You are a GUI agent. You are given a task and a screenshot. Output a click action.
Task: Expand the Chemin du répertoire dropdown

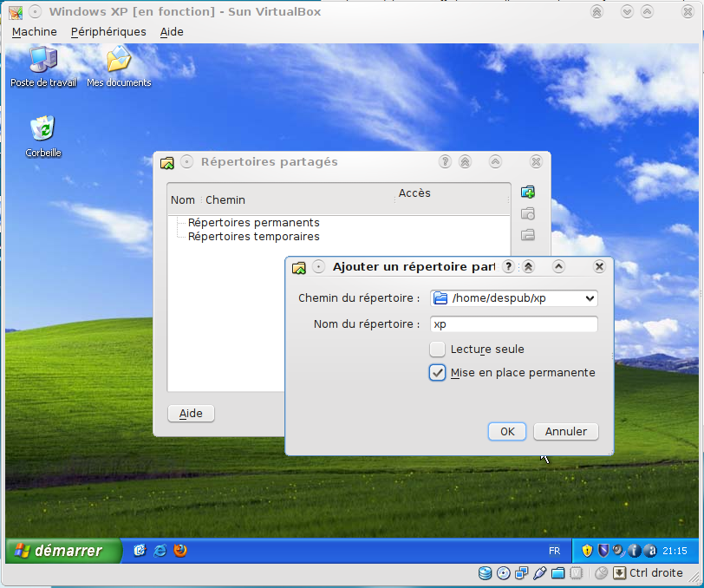(x=590, y=298)
